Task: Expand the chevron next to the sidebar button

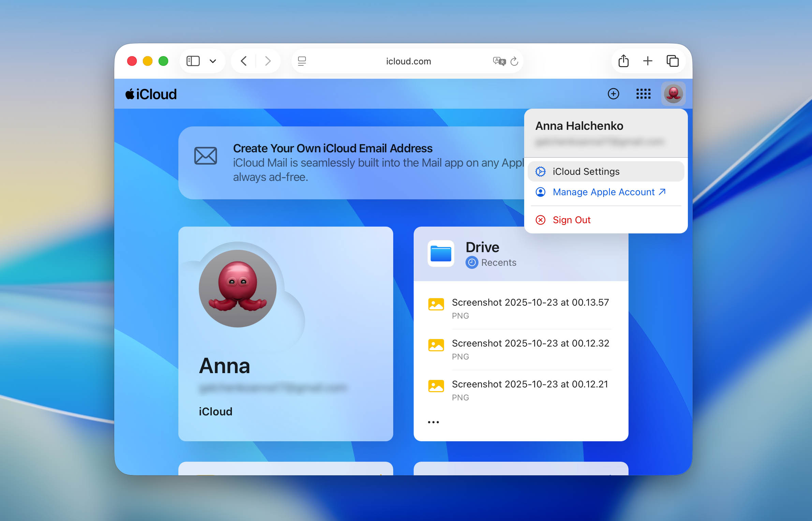Action: pos(212,61)
